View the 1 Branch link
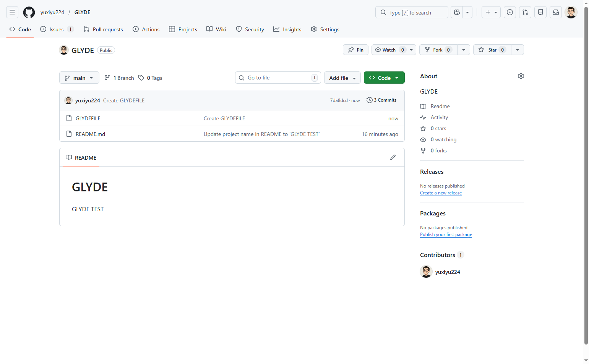 pos(119,78)
